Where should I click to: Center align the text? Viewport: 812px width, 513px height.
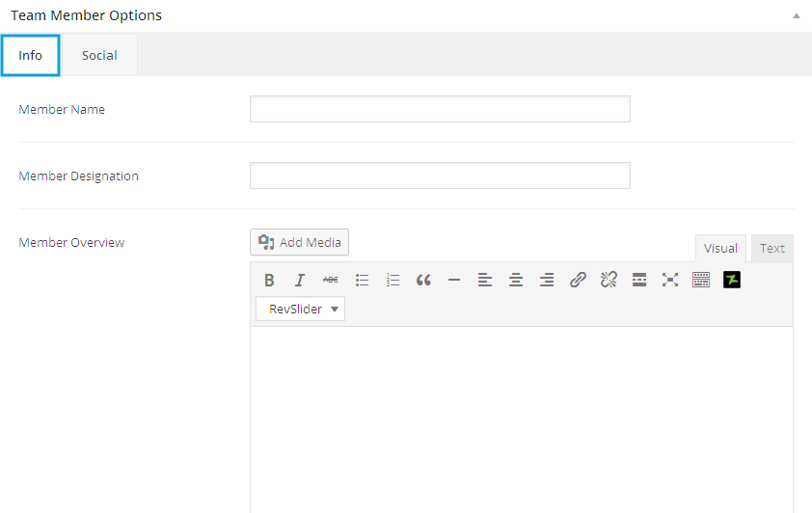point(516,281)
